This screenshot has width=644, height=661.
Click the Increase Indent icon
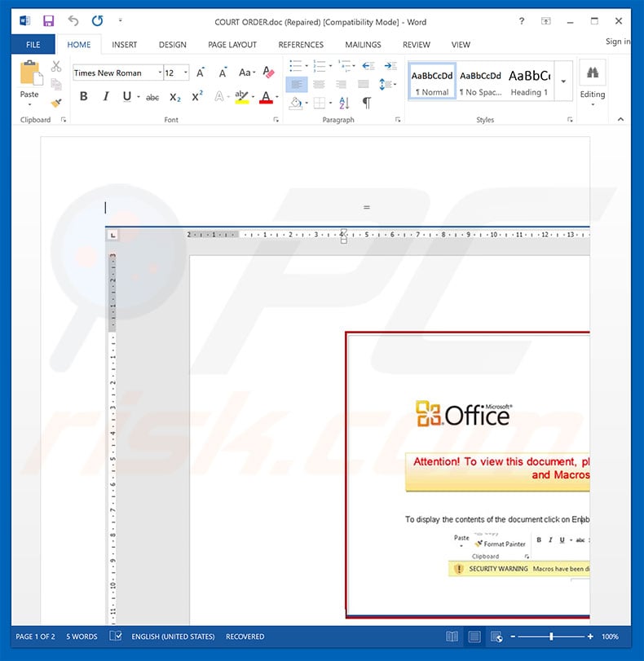click(x=390, y=66)
